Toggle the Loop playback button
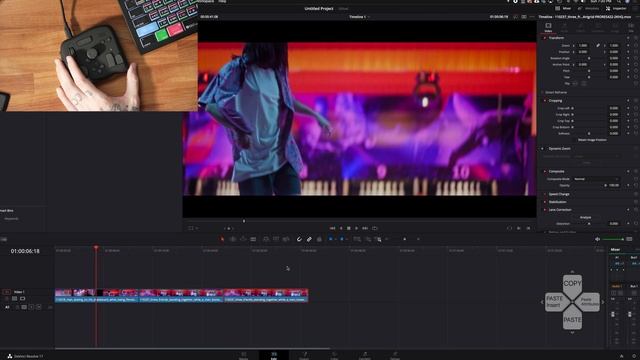The image size is (640, 360). (x=375, y=228)
